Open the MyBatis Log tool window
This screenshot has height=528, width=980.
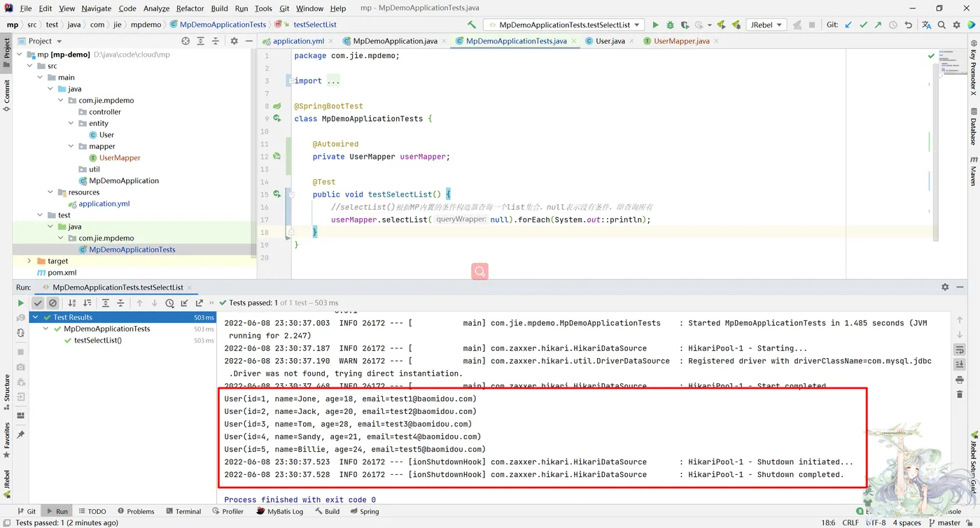pyautogui.click(x=280, y=511)
